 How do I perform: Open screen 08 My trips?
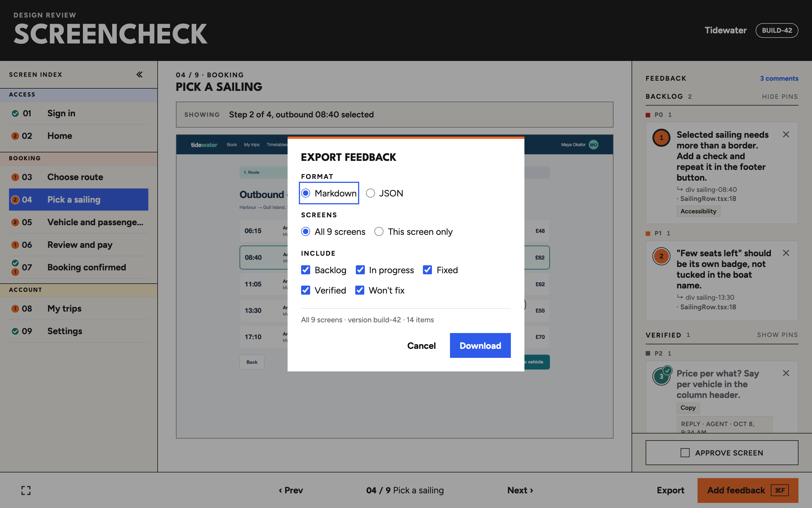click(x=78, y=308)
